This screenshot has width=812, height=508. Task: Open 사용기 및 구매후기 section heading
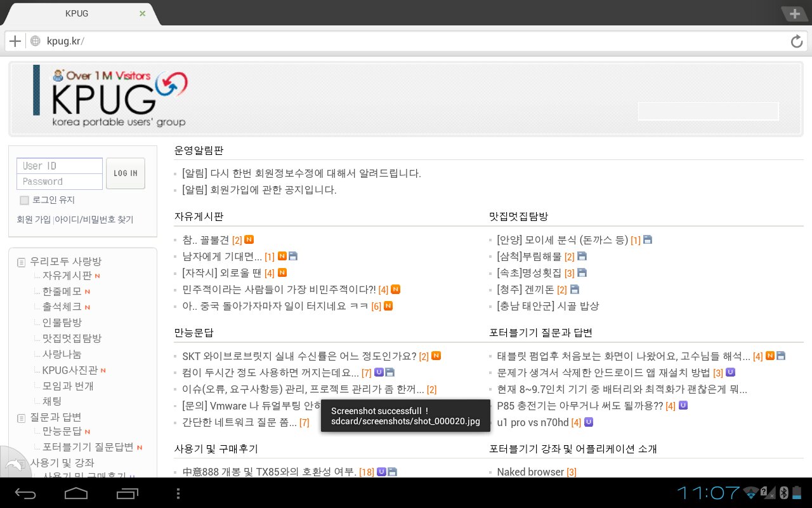216,448
